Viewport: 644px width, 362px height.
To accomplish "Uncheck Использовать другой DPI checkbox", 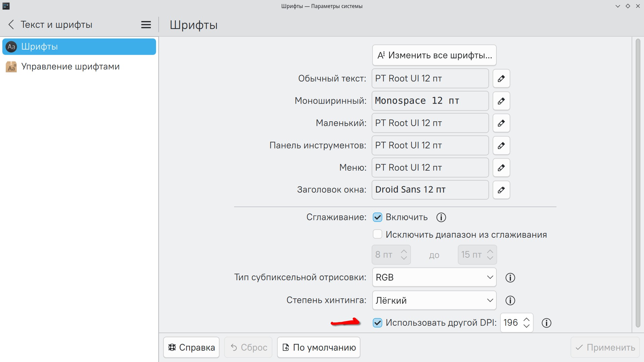I will point(377,323).
